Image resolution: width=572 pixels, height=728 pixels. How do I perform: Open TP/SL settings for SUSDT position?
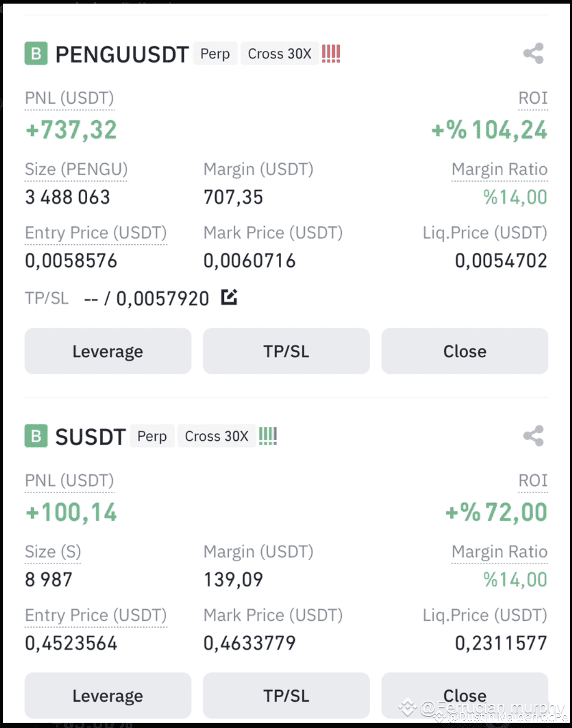pos(286,695)
